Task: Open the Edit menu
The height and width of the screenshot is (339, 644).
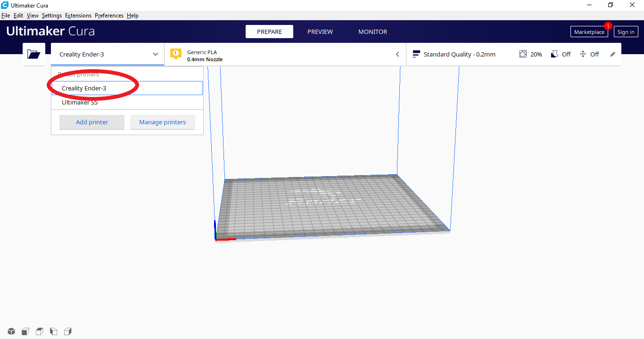Action: pos(18,16)
